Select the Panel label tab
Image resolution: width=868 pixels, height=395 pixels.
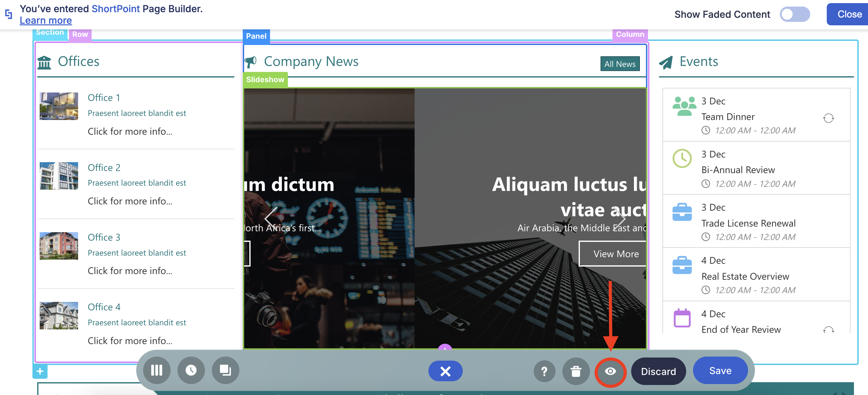pyautogui.click(x=256, y=36)
